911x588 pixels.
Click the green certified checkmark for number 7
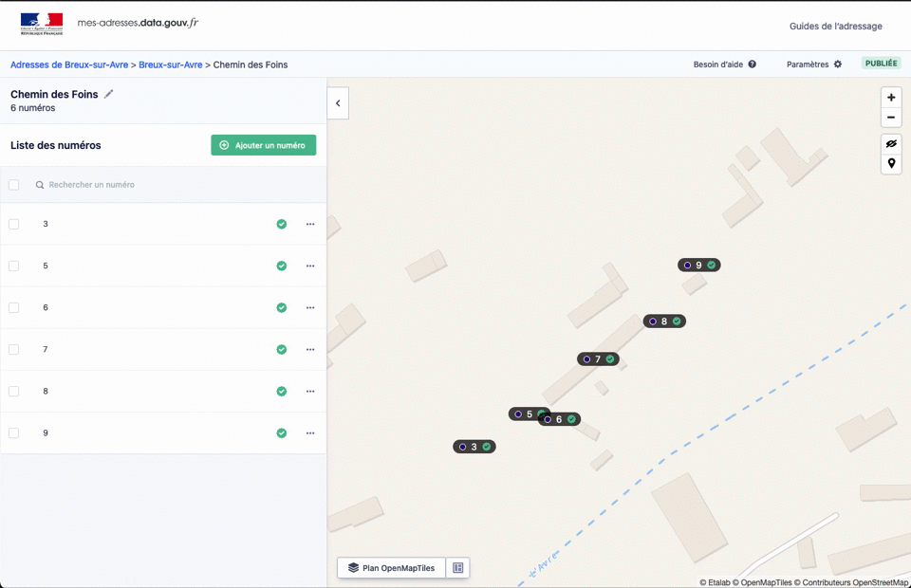click(x=282, y=349)
